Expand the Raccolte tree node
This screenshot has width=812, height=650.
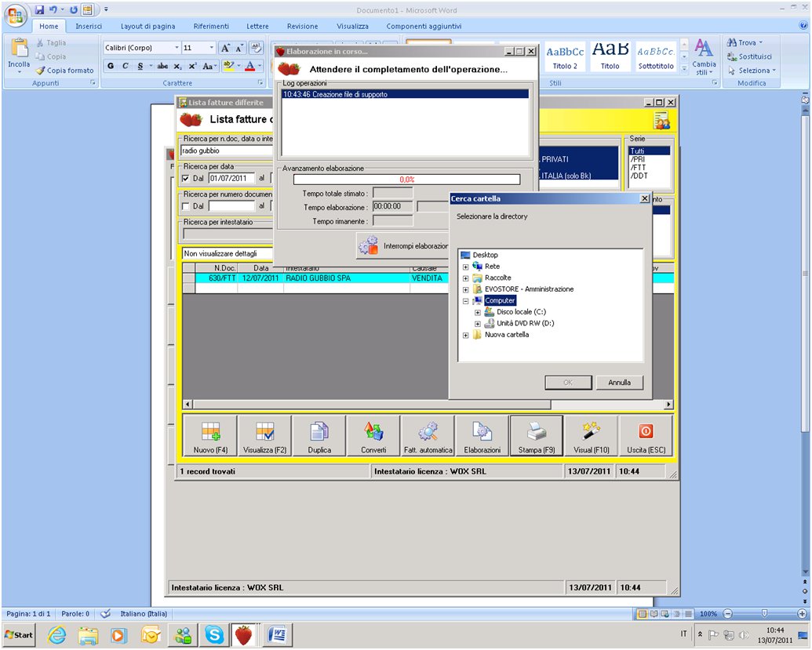tap(465, 278)
